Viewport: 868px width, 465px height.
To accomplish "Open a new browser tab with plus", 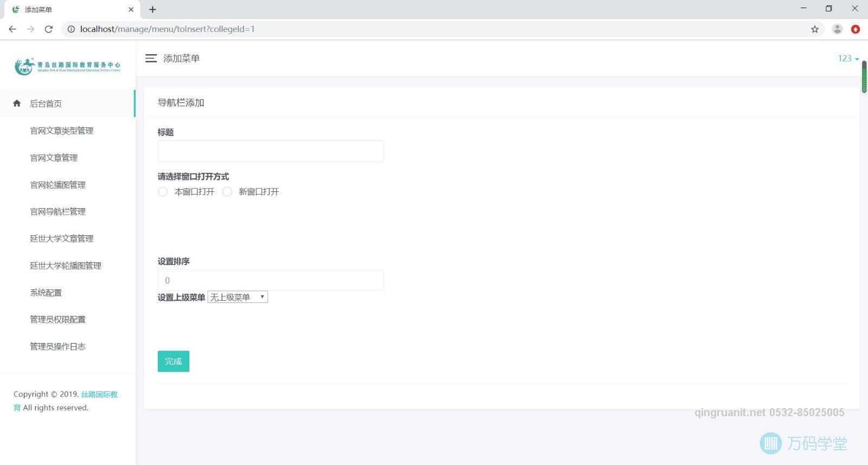I will point(152,9).
